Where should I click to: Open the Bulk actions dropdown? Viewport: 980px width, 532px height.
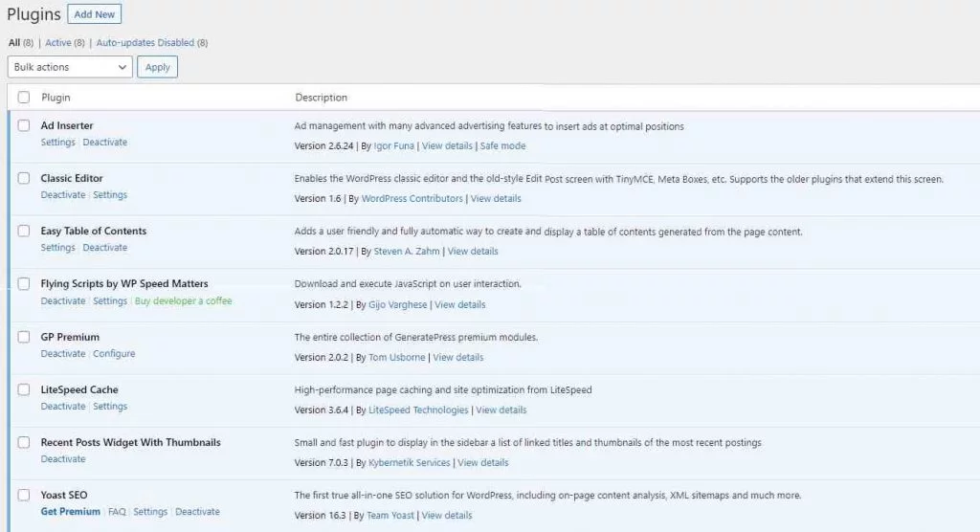tap(70, 67)
